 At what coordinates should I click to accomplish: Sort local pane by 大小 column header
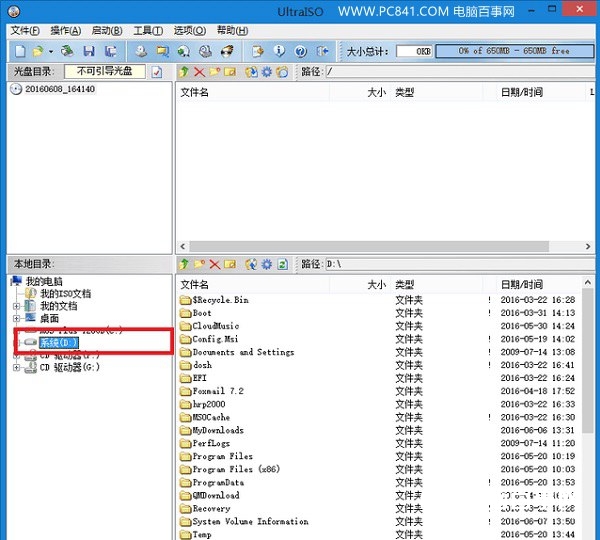pos(360,285)
